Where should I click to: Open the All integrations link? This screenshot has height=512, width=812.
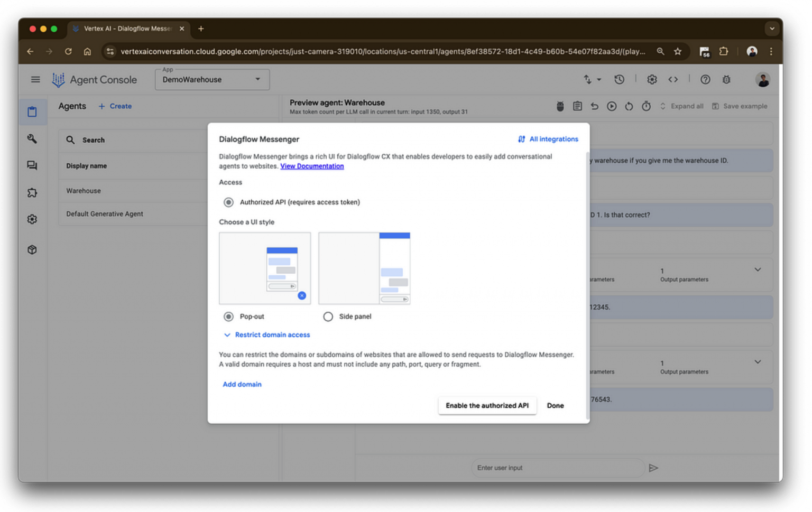tap(548, 139)
